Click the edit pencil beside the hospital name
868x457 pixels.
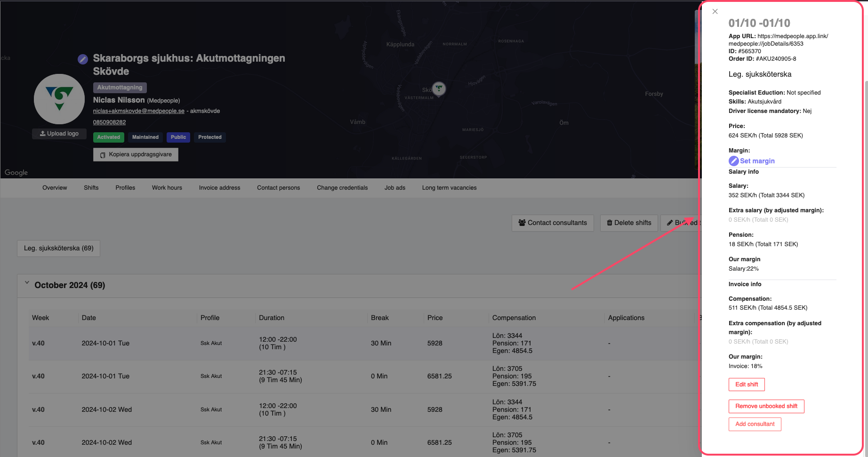point(82,59)
